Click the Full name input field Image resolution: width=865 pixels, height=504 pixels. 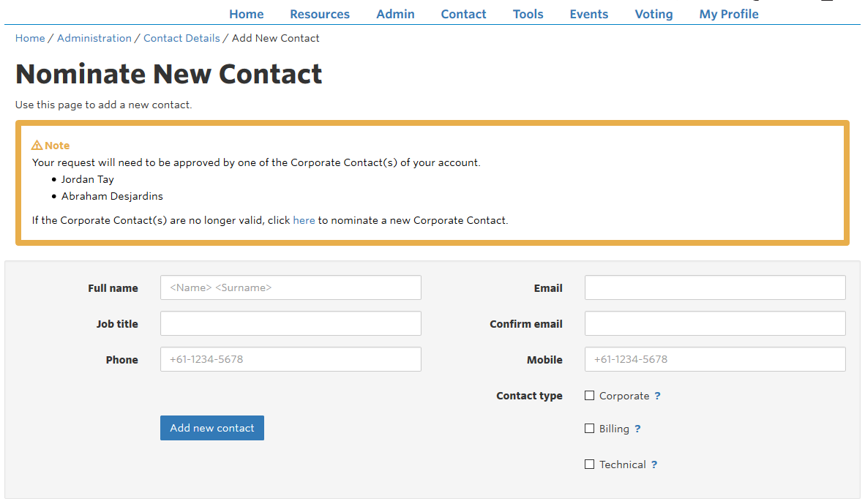(291, 287)
